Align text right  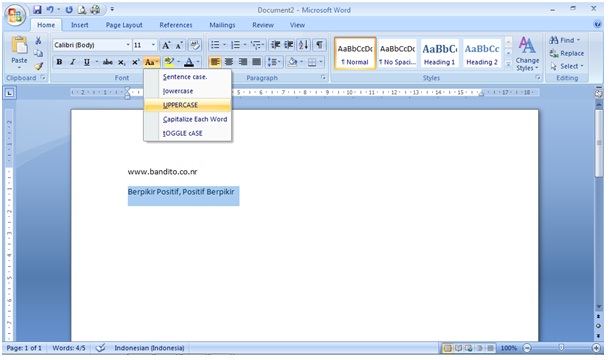[242, 62]
